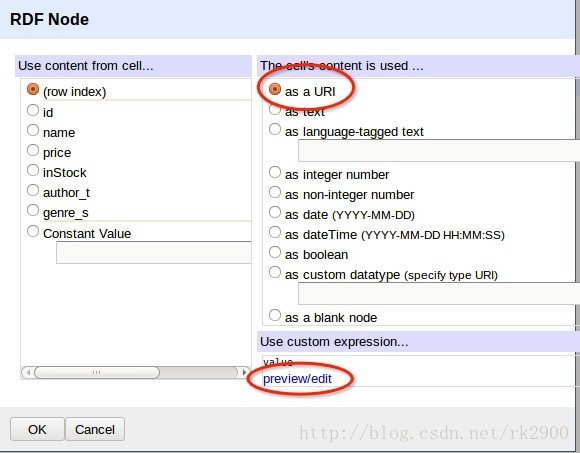
Task: Click the 'value' custom expression text
Action: 278,362
